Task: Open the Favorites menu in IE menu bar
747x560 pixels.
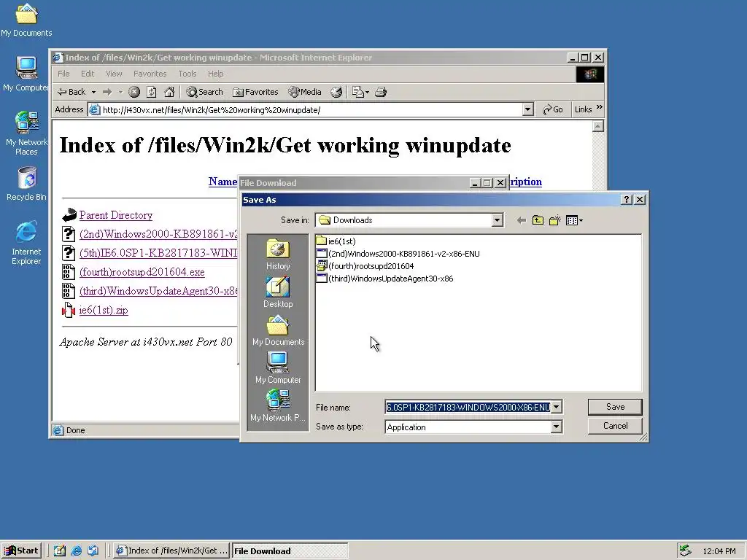Action: point(150,74)
